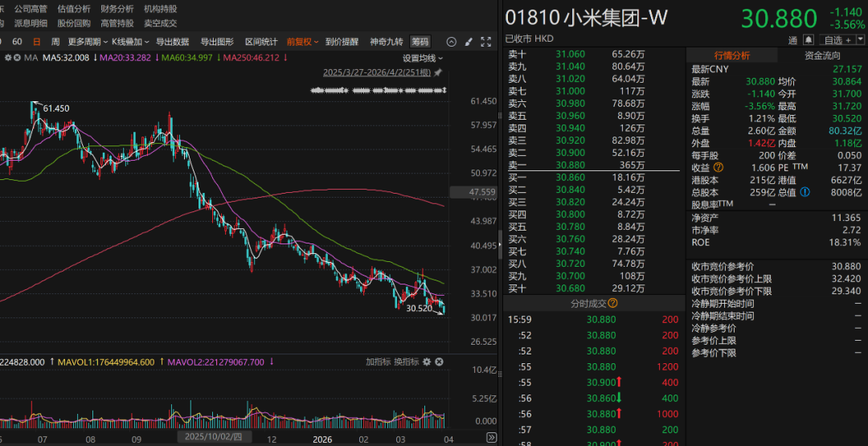
Task: Open MA indicator settings gear
Action: (8, 58)
